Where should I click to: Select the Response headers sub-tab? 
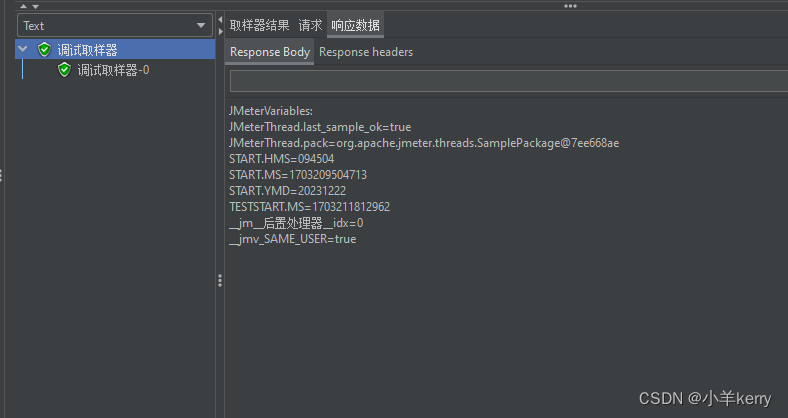(x=366, y=52)
